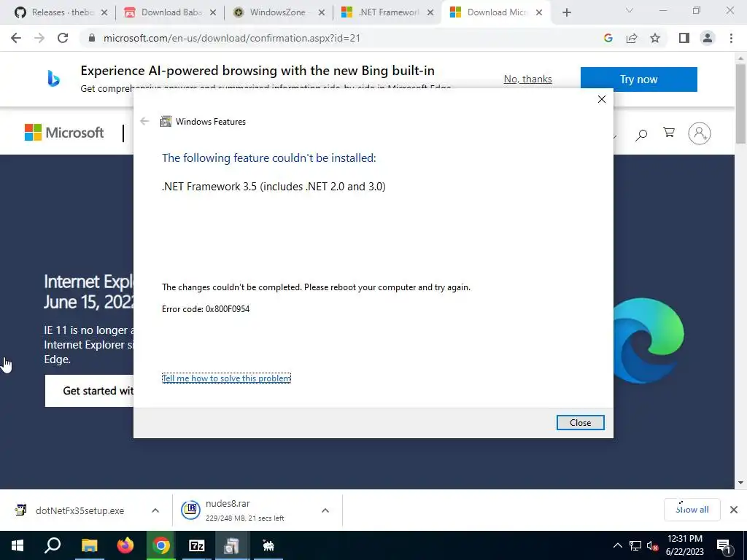Open Chrome three-dot menu
This screenshot has width=747, height=560.
coord(731,38)
